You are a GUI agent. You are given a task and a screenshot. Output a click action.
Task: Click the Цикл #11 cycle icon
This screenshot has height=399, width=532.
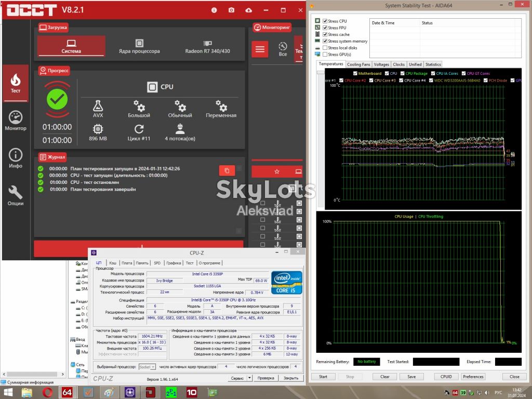139,129
